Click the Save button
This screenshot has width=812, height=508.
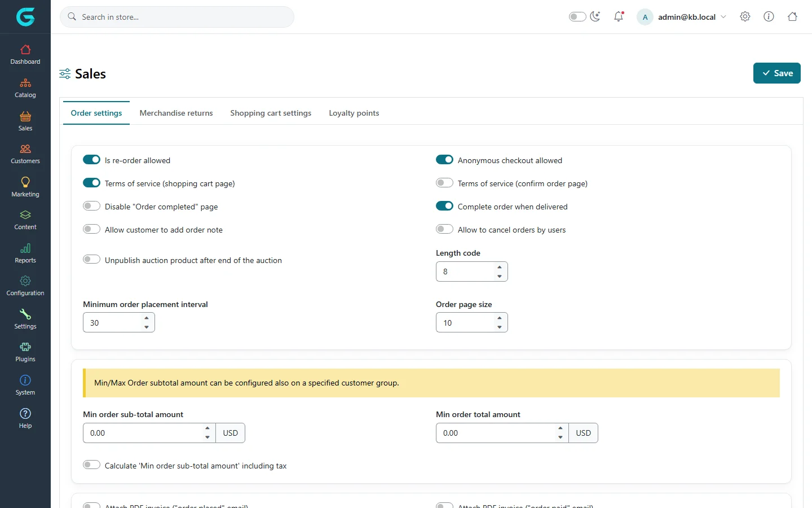(777, 73)
